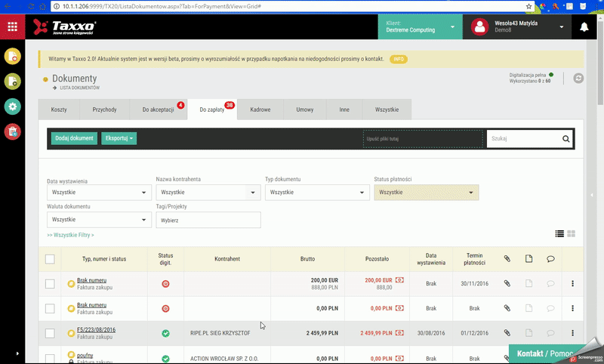Open the poufny document link
The height and width of the screenshot is (364, 604).
click(85, 355)
